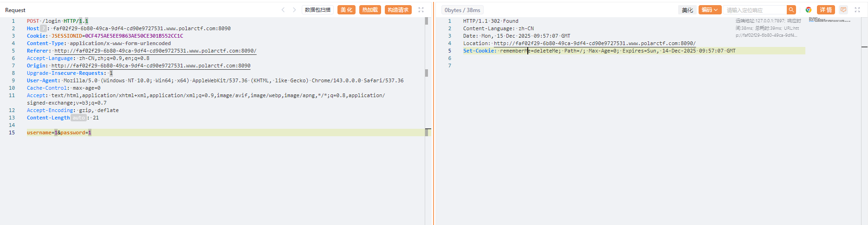Toggle the auto tag beside Content-Length
The height and width of the screenshot is (225, 868).
pos(79,118)
